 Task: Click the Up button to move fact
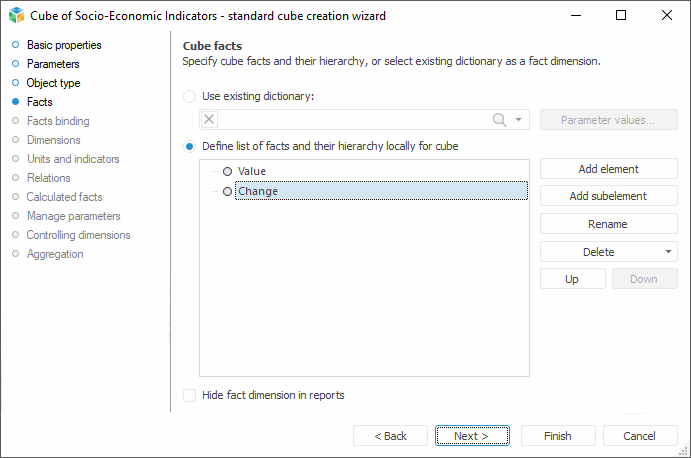(x=572, y=279)
